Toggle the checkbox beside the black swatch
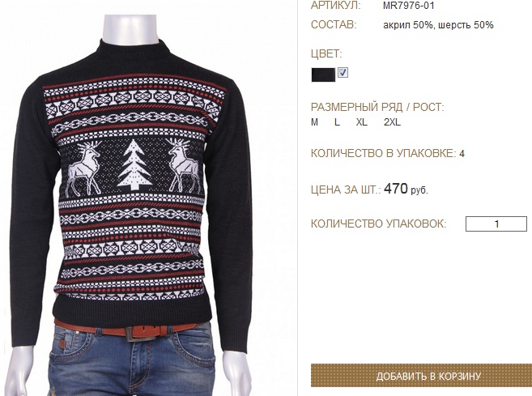The height and width of the screenshot is (396, 532). pos(343,73)
